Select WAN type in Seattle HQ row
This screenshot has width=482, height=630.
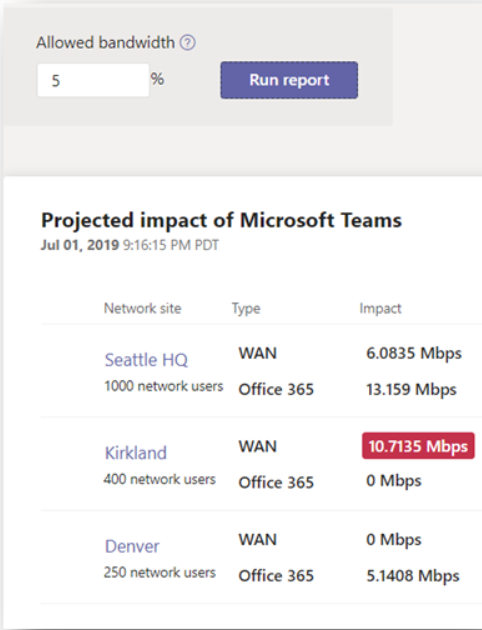point(257,353)
